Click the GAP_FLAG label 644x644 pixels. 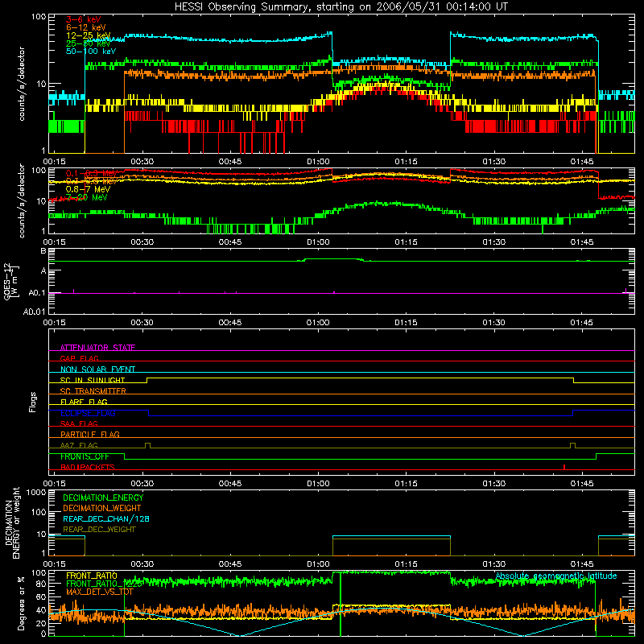point(79,358)
